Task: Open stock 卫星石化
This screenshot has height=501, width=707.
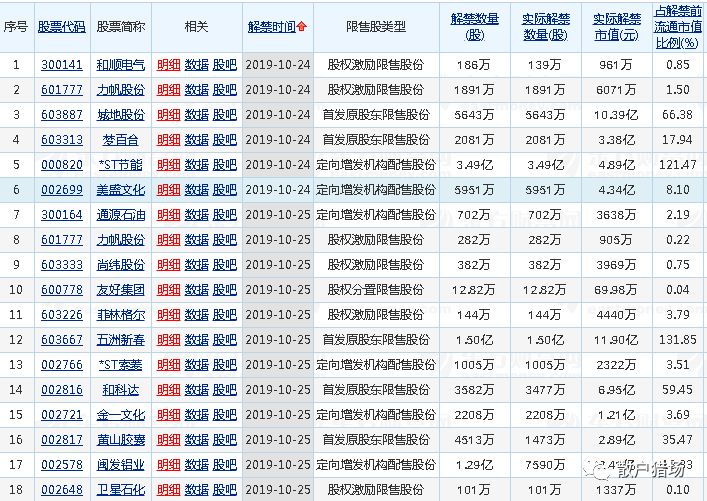Action: pos(121,490)
